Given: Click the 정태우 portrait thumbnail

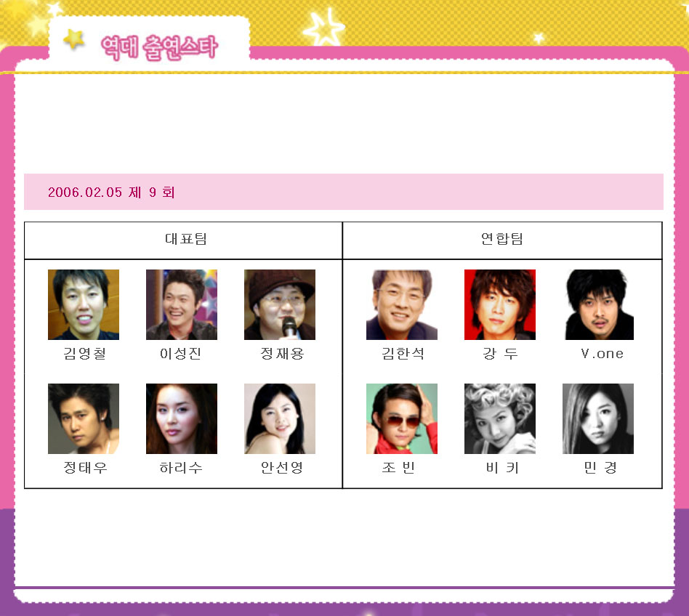Looking at the screenshot, I should coord(84,419).
